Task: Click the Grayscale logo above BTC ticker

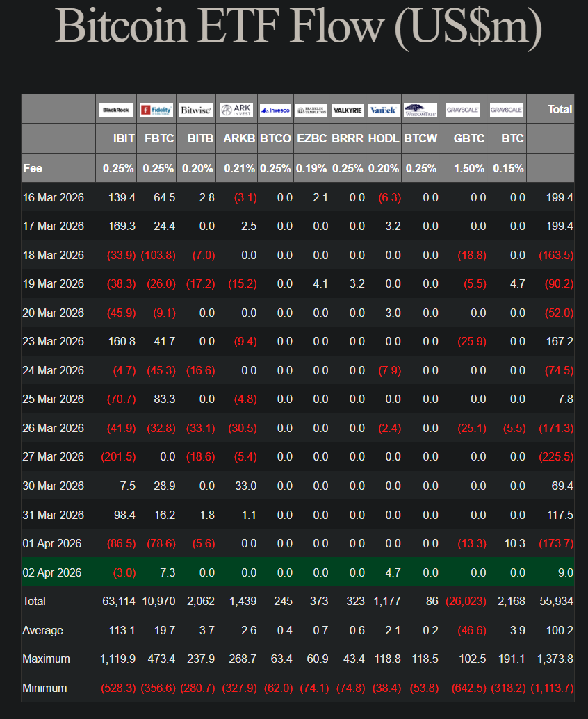Action: (506, 110)
